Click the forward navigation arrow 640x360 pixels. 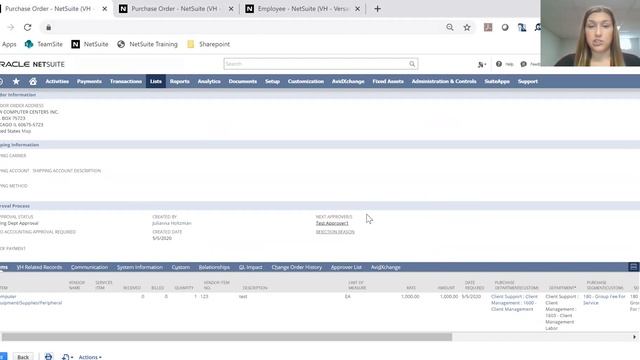11,27
